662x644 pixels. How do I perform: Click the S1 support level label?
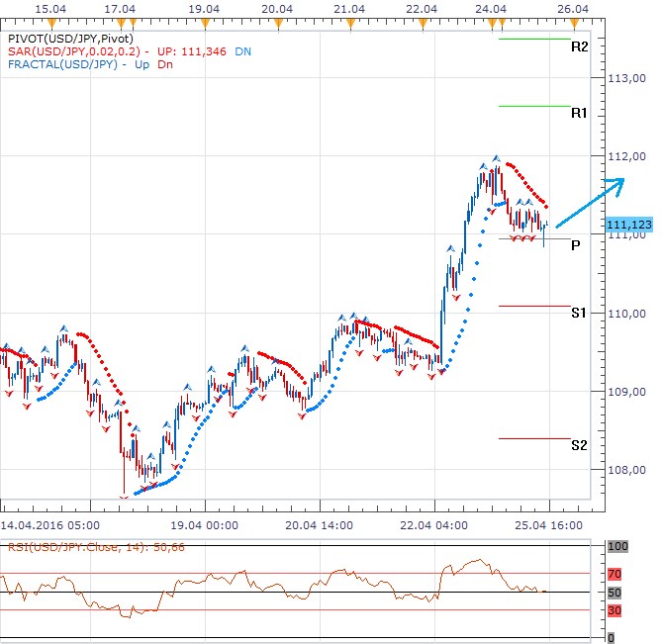pyautogui.click(x=579, y=313)
